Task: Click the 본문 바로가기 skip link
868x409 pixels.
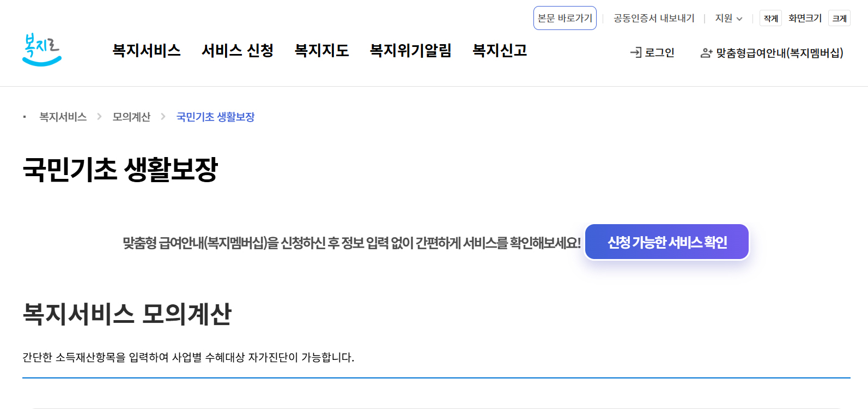Action: coord(565,17)
